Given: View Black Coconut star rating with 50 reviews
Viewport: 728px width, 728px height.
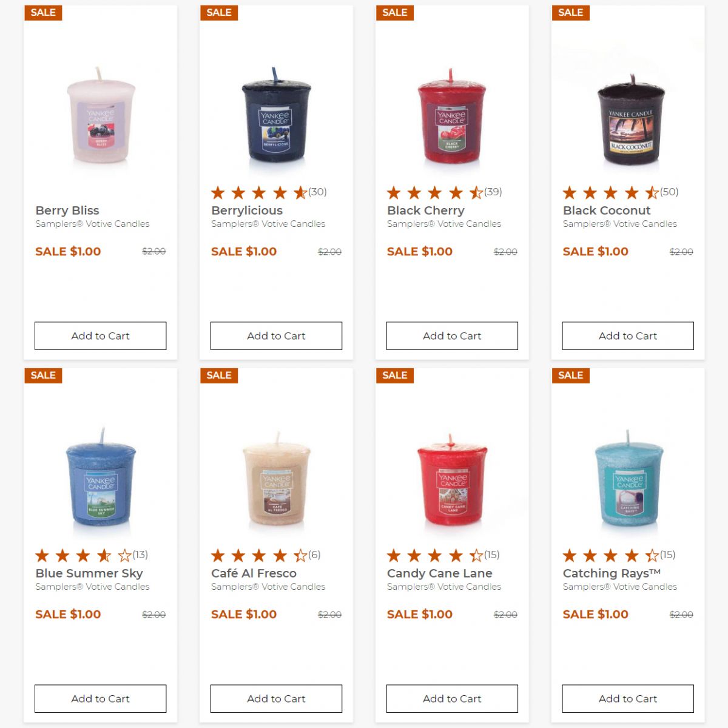Looking at the screenshot, I should pyautogui.click(x=621, y=192).
